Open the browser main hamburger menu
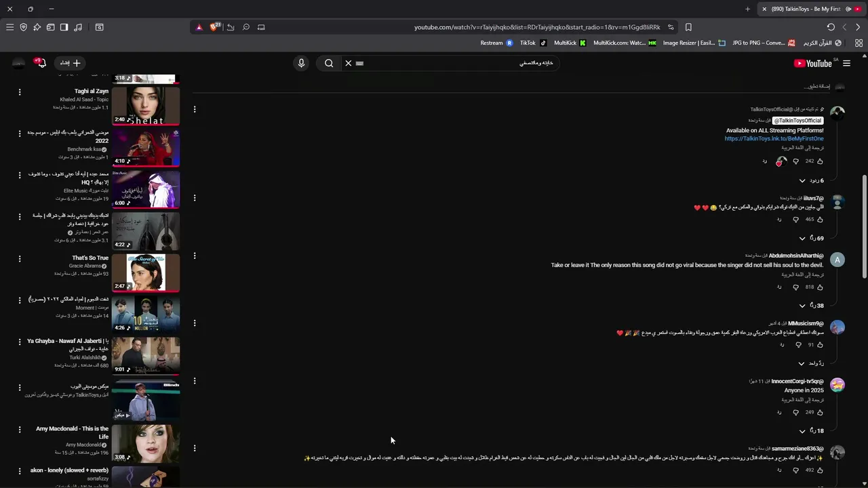This screenshot has width=868, height=488. pyautogui.click(x=9, y=27)
